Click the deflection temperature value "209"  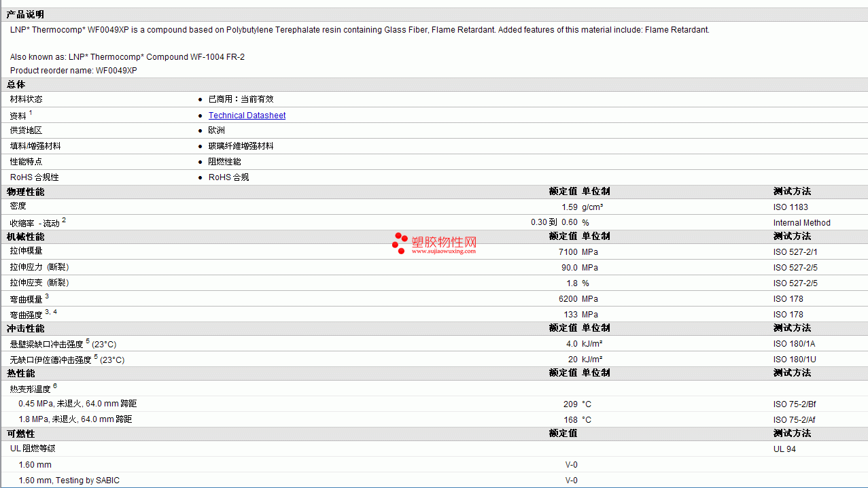pyautogui.click(x=571, y=404)
